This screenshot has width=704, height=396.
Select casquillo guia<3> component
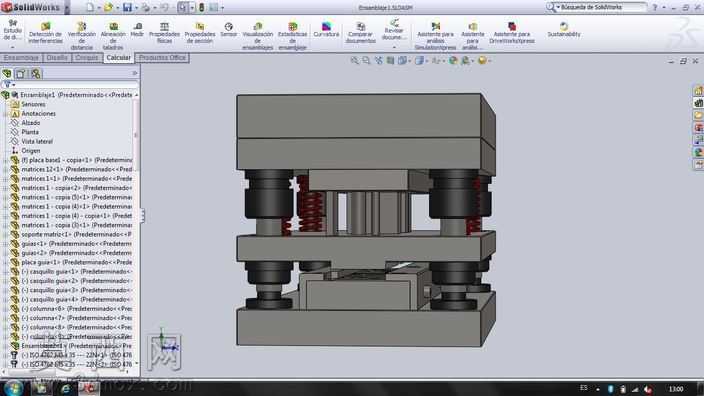coord(76,290)
